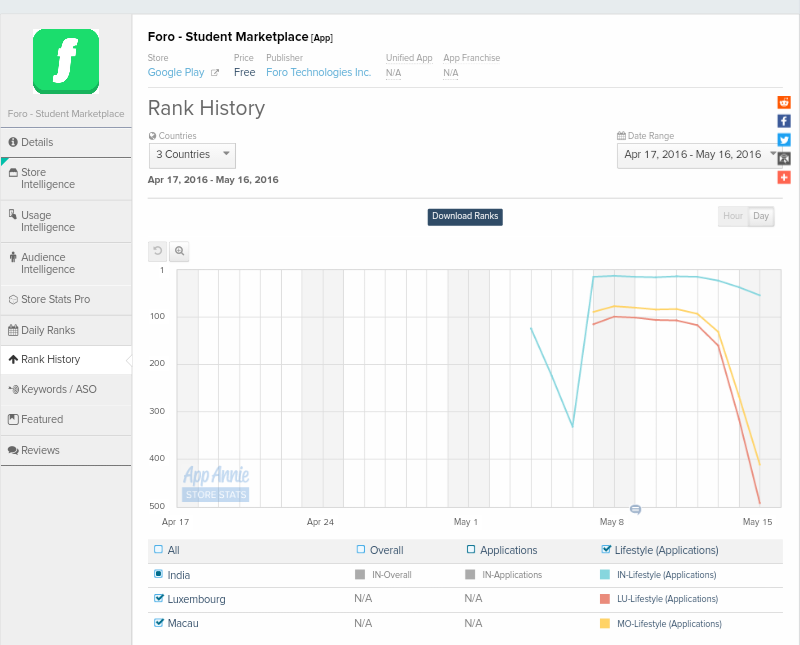
Task: Click the orange plus share icon
Action: (x=784, y=177)
